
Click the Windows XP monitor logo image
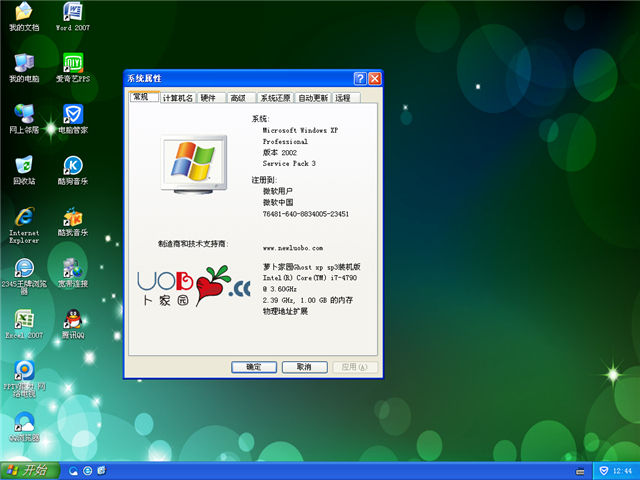pos(194,164)
